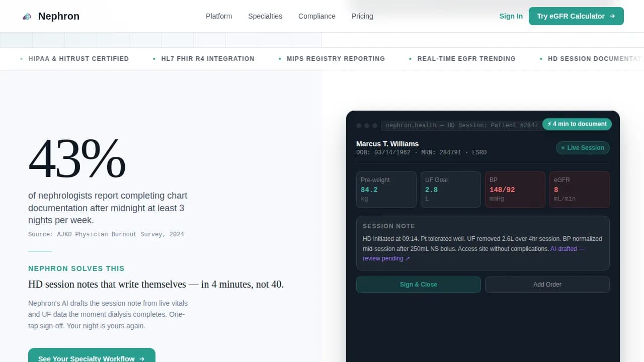
Task: Go to the Compliance page
Action: point(317,16)
